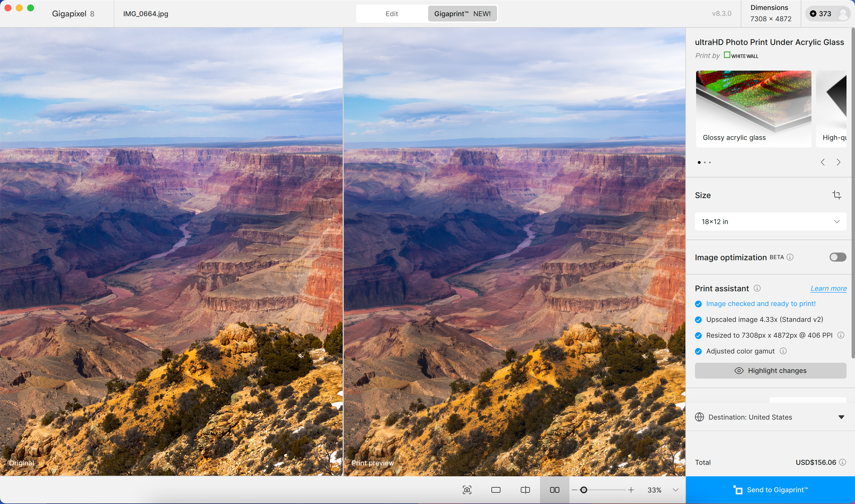
Task: Expand Destination: United States dropdown
Action: [x=841, y=417]
